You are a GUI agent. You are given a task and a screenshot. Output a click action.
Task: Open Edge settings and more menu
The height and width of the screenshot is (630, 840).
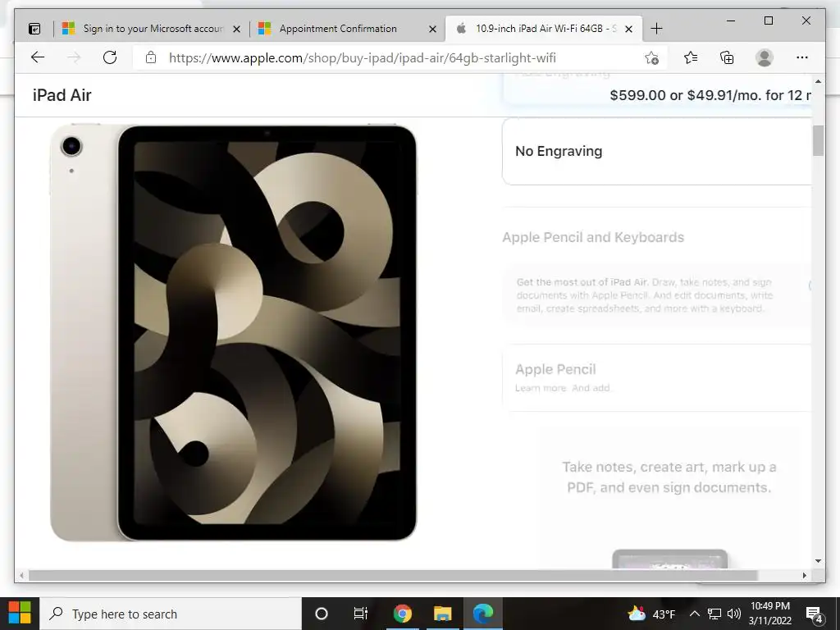click(802, 58)
